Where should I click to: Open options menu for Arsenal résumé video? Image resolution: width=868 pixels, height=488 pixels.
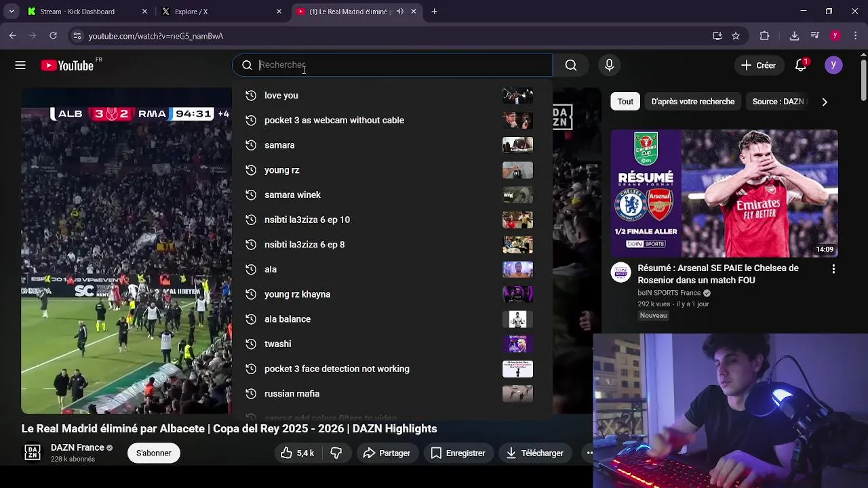833,269
